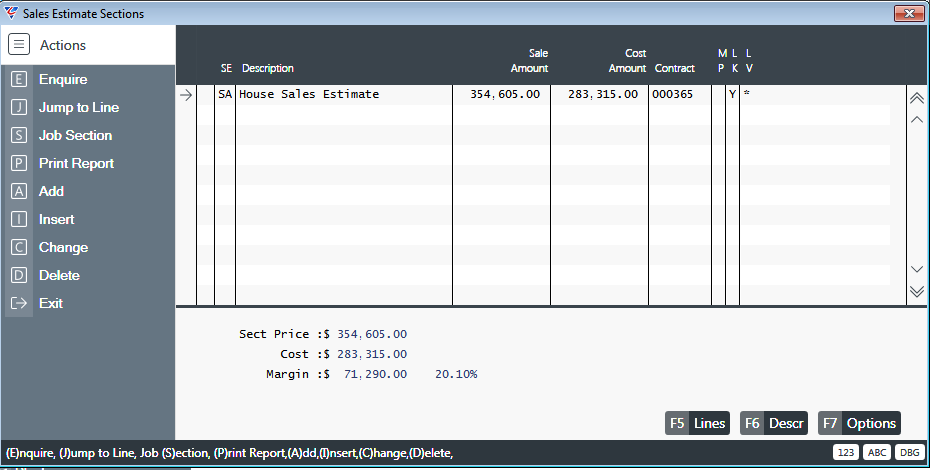
Task: Click the LV column asterisk value
Action: [x=746, y=93]
